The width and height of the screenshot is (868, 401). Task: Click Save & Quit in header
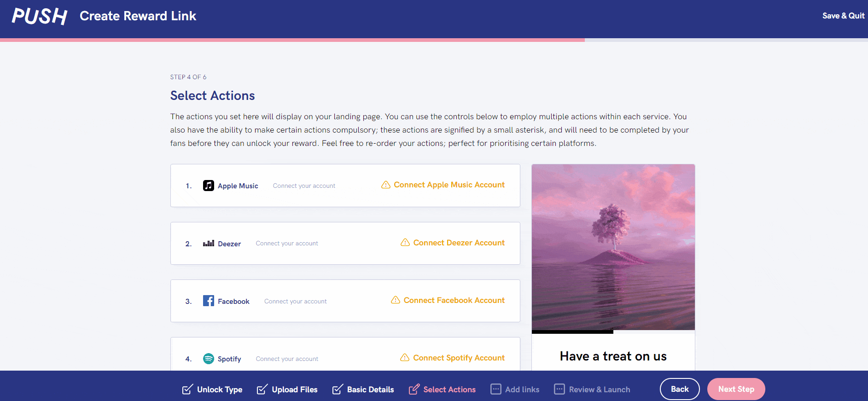(x=843, y=16)
